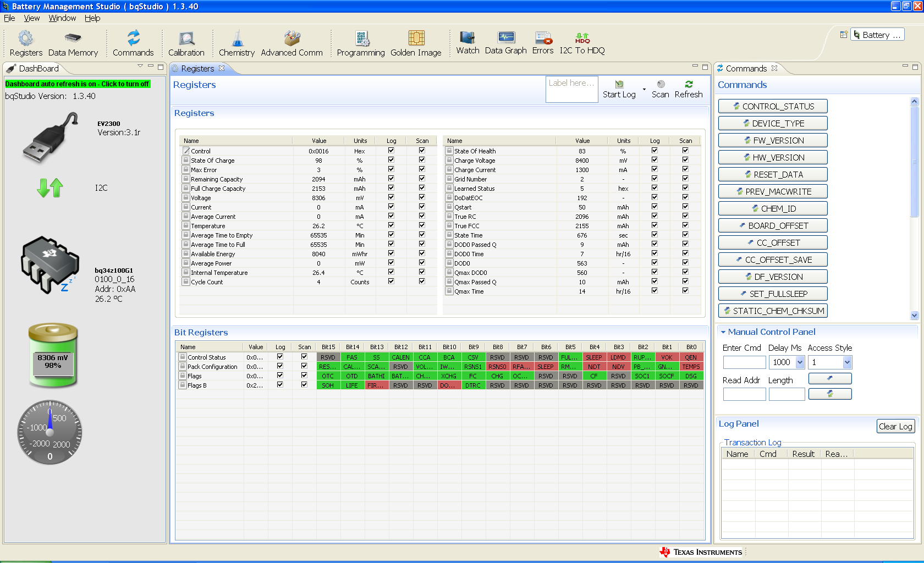The image size is (924, 563).
Task: Click the I2C green arrows icon
Action: (50, 188)
